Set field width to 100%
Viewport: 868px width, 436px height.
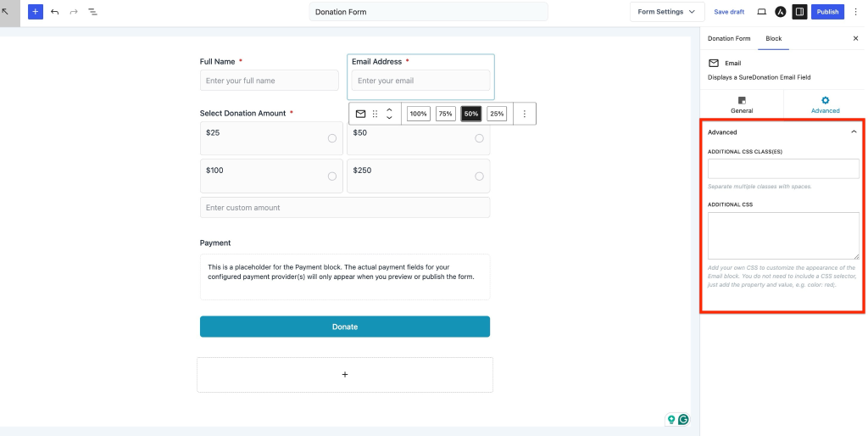(x=419, y=114)
